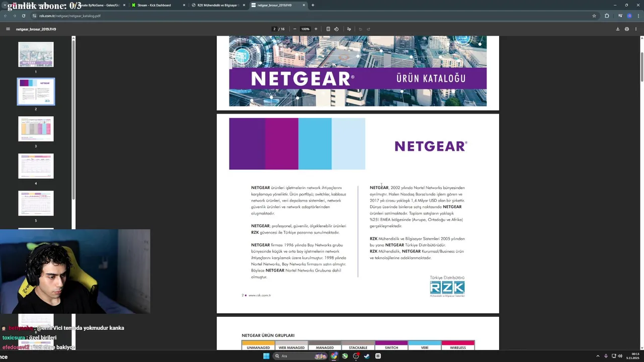Screen dimensions: 644x362
Task: Open page 1 thumbnail
Action: pos(36,54)
